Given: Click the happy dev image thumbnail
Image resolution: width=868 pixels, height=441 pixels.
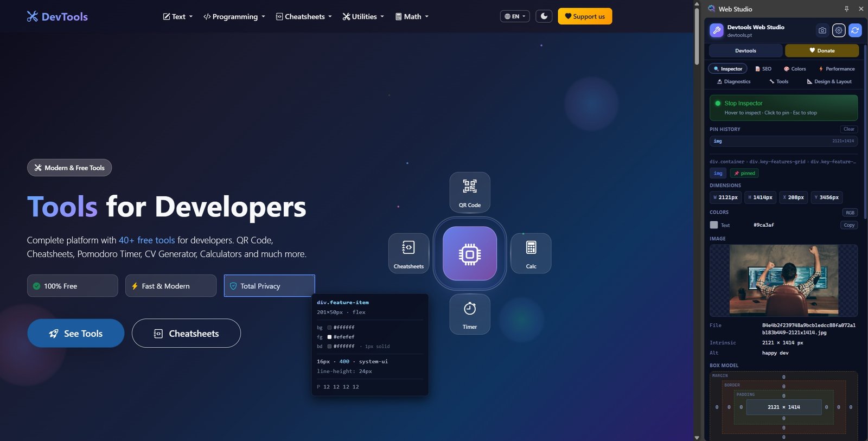Looking at the screenshot, I should (x=783, y=280).
